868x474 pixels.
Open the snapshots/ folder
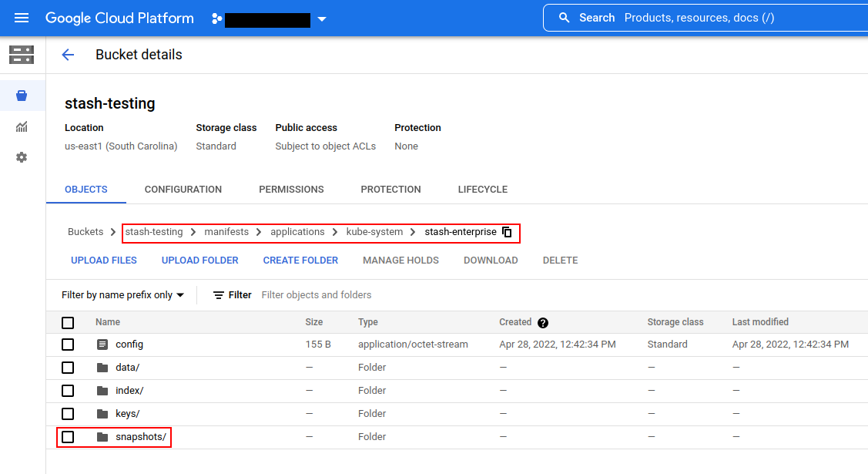pos(140,437)
